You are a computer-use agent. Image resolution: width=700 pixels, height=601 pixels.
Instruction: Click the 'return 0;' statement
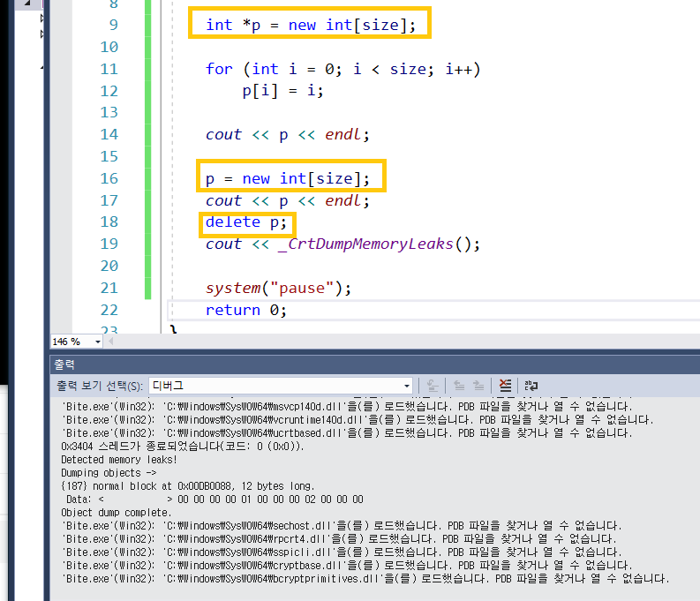(246, 310)
